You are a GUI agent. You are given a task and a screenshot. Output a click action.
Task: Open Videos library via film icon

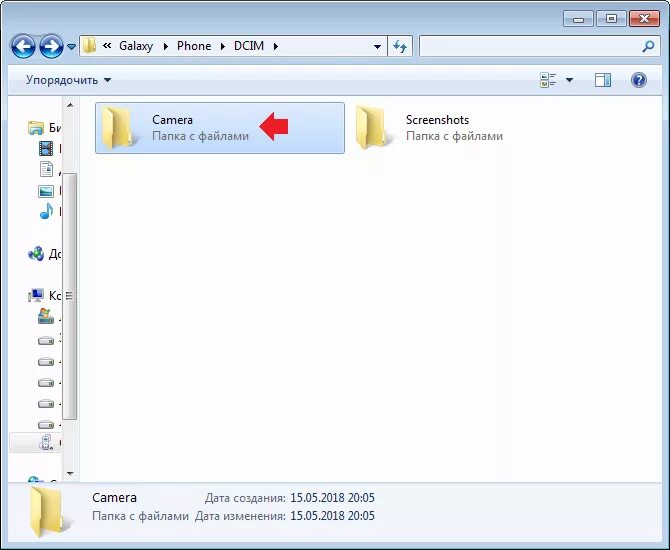[x=46, y=148]
